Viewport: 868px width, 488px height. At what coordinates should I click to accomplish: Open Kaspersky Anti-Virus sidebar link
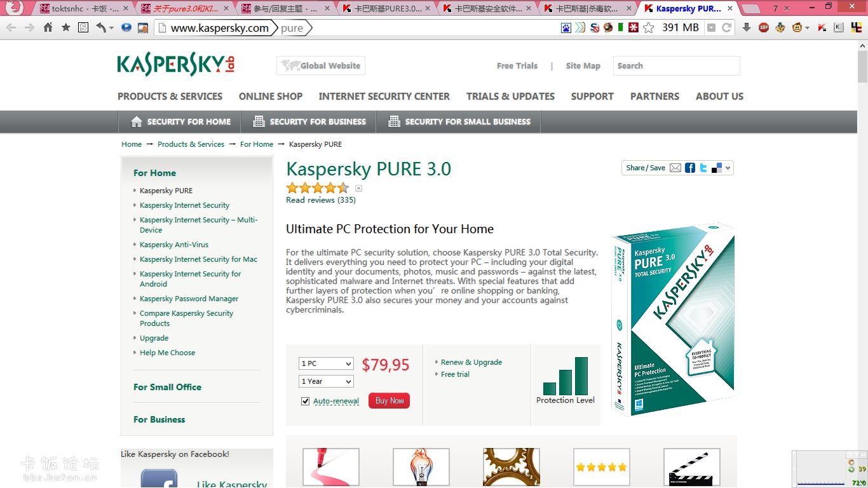pyautogui.click(x=174, y=245)
